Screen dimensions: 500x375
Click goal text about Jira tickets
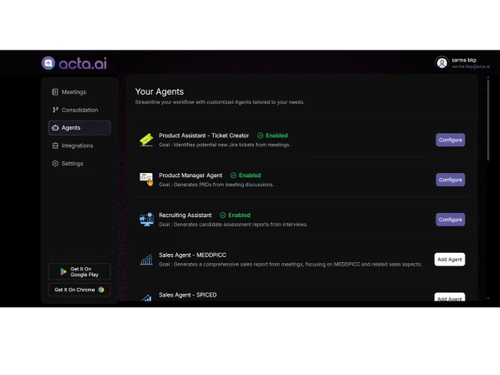(x=224, y=145)
